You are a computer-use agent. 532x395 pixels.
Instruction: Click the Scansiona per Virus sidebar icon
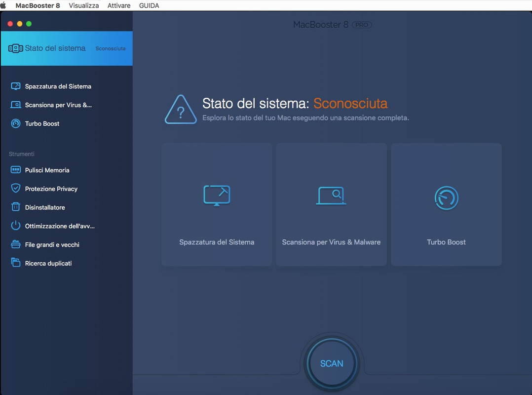(x=16, y=105)
